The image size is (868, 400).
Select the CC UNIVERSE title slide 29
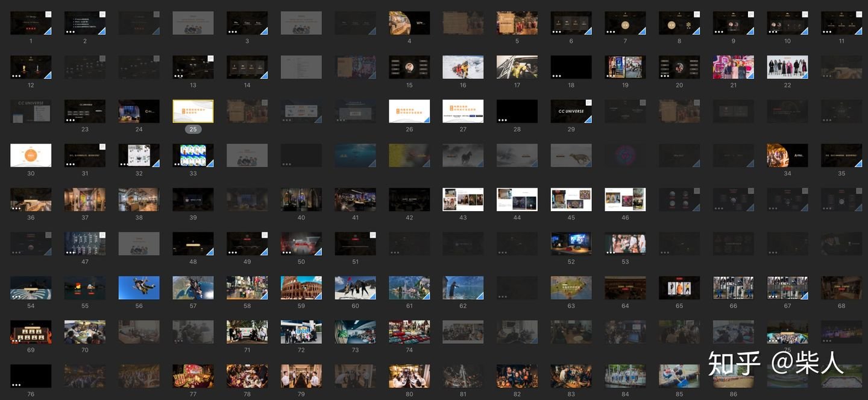570,111
